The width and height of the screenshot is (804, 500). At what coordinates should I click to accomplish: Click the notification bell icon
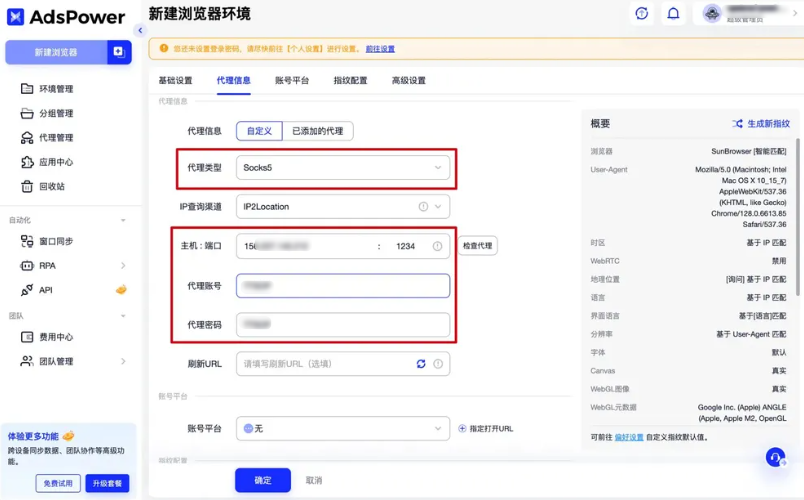pos(673,13)
